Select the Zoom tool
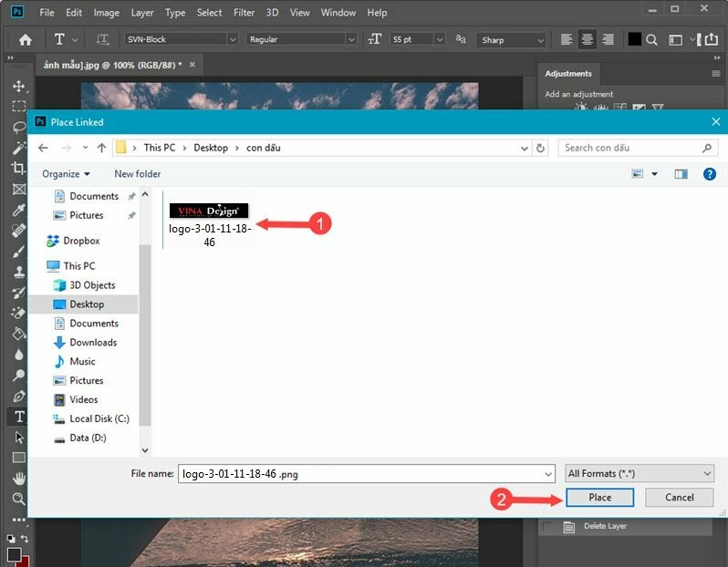 click(x=18, y=499)
